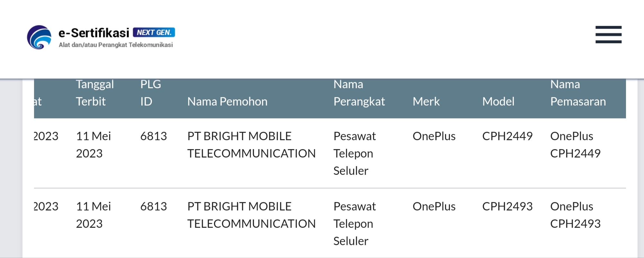The image size is (644, 258).
Task: Click the second row's 11 Mei 2023 date
Action: pos(93,215)
